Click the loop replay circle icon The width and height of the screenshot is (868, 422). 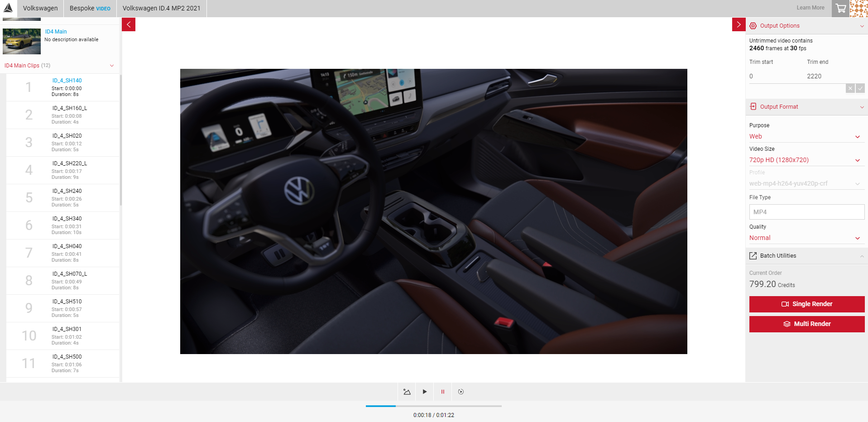(461, 392)
